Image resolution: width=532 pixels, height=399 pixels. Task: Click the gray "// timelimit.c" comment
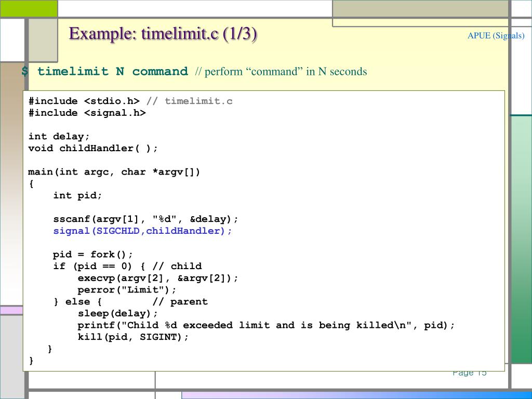click(x=190, y=101)
